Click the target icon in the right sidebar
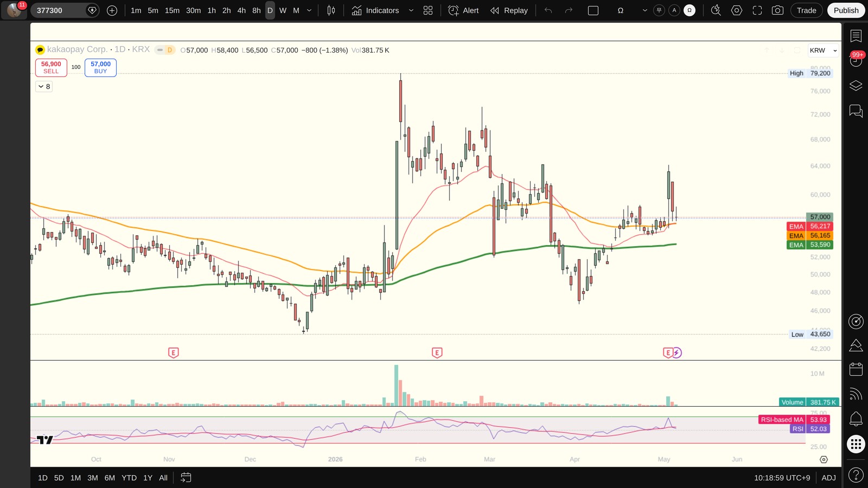Screen dimensions: 868x488 856,322
